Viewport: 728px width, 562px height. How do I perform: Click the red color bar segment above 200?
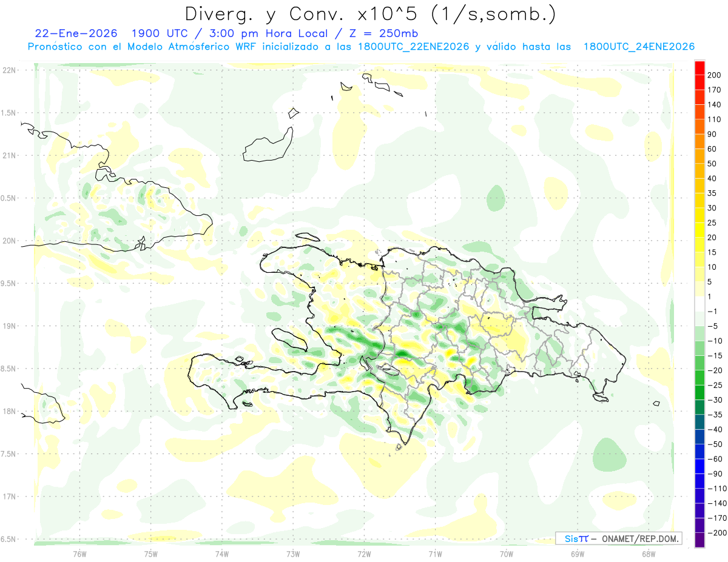[699, 68]
